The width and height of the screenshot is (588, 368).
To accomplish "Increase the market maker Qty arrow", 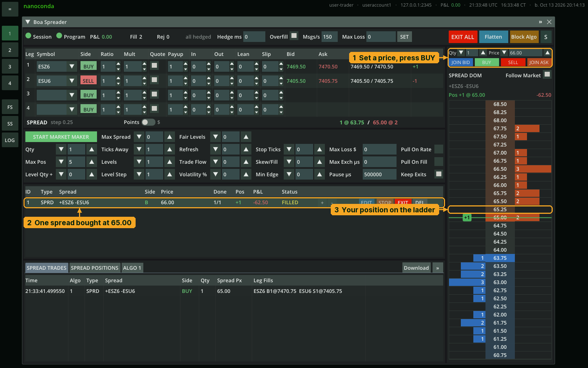I will (92, 149).
